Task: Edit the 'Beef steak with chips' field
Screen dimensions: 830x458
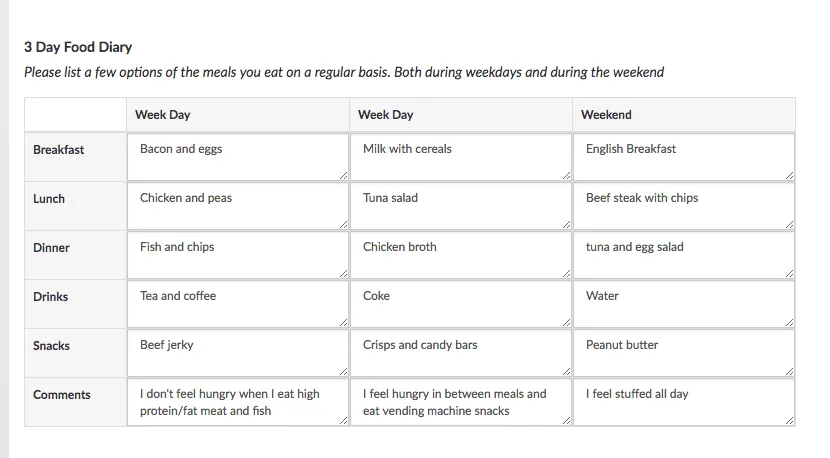Action: (683, 207)
